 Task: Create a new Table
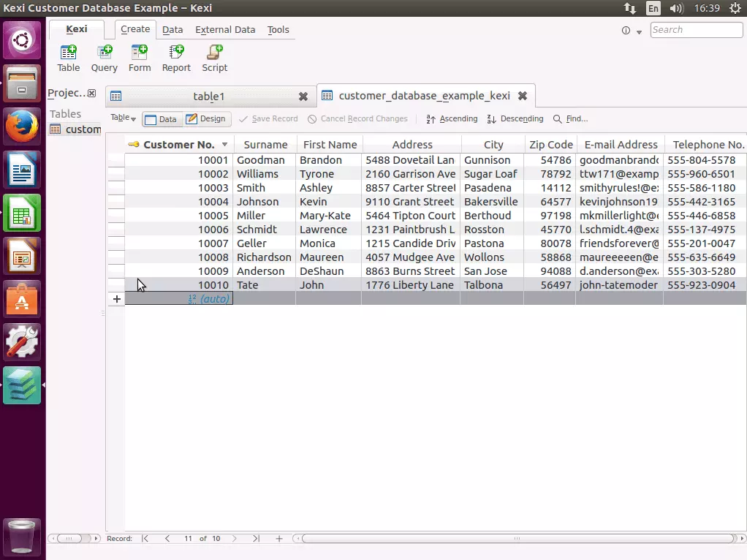coord(68,58)
